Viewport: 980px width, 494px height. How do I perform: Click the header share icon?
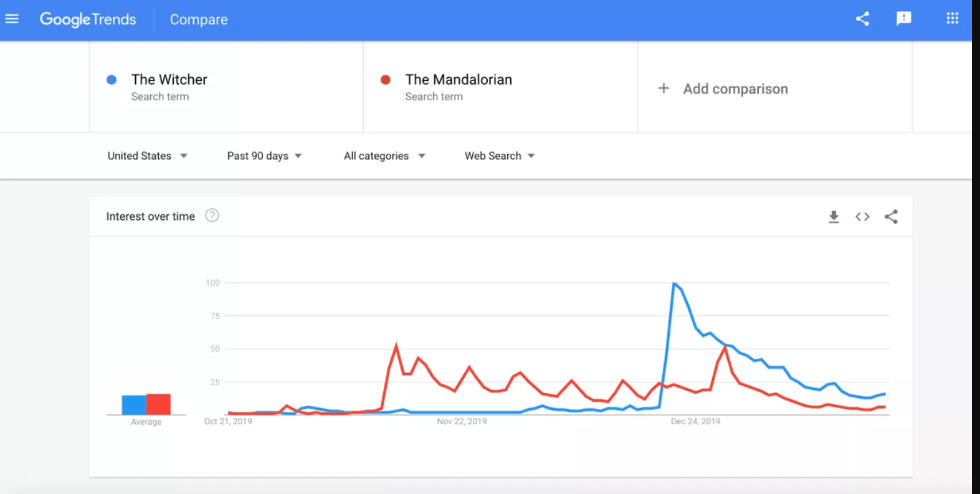[x=862, y=19]
